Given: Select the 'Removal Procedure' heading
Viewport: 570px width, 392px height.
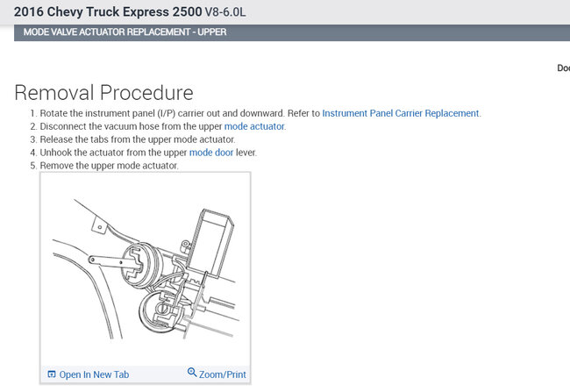Looking at the screenshot, I should click(x=103, y=93).
